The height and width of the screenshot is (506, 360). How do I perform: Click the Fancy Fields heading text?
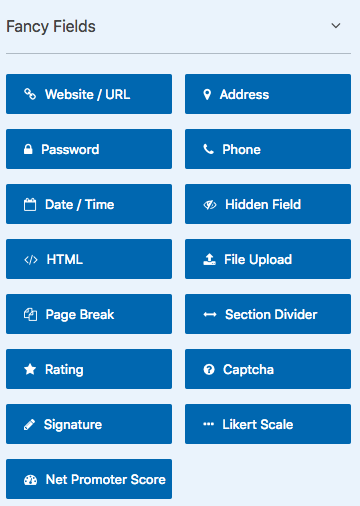pos(51,27)
